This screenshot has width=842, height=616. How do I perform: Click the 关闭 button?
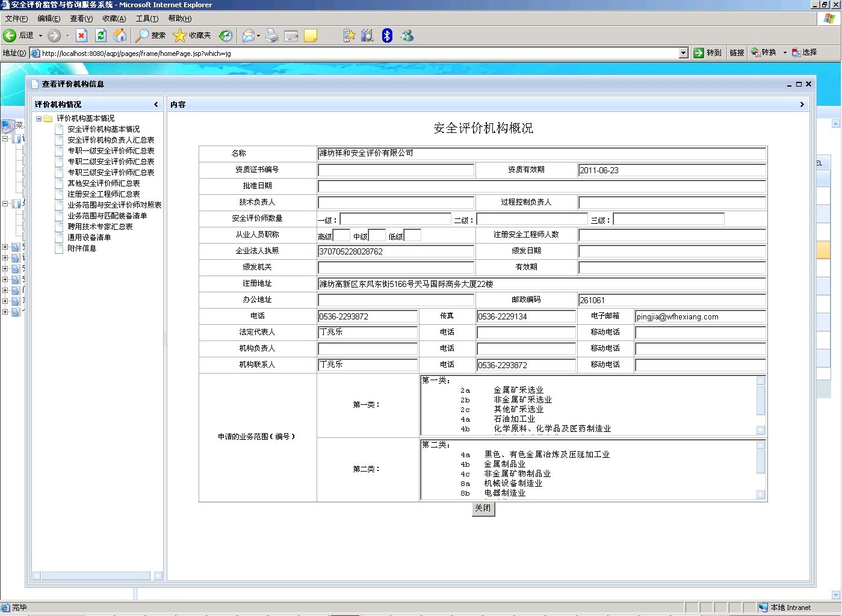click(x=483, y=508)
